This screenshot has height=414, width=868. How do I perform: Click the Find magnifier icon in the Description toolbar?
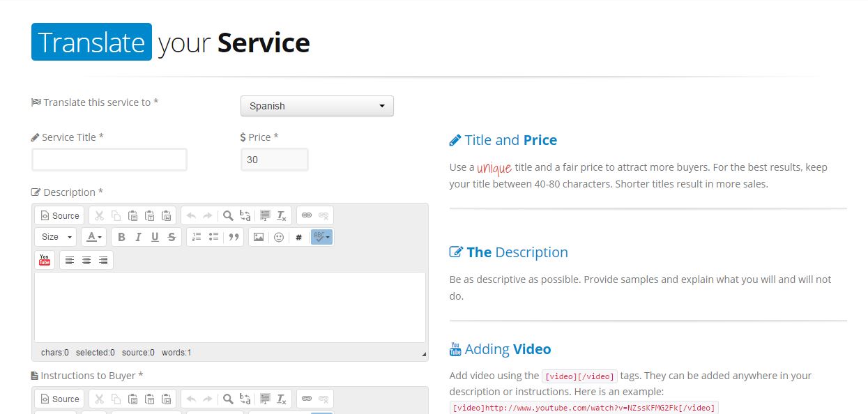[228, 215]
